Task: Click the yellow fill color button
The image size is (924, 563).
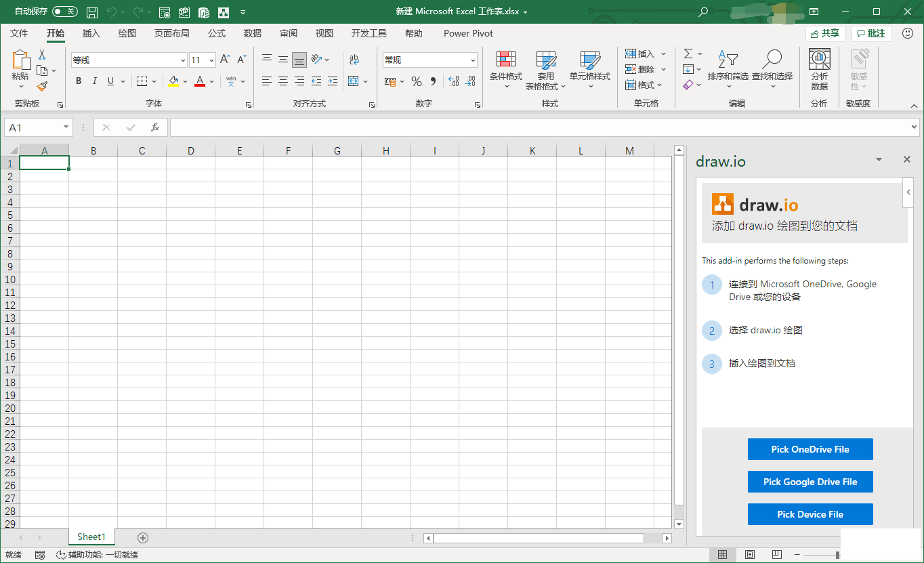Action: (x=173, y=81)
